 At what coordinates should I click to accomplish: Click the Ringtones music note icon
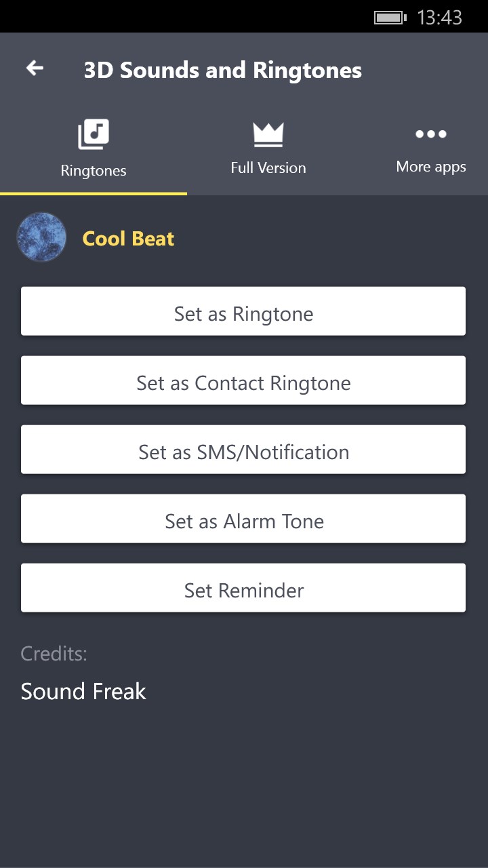[x=94, y=134]
